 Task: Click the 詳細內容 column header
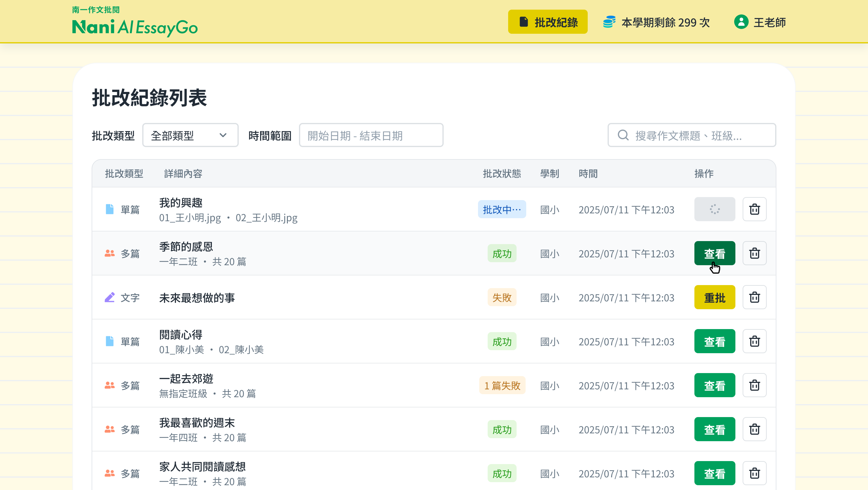183,174
